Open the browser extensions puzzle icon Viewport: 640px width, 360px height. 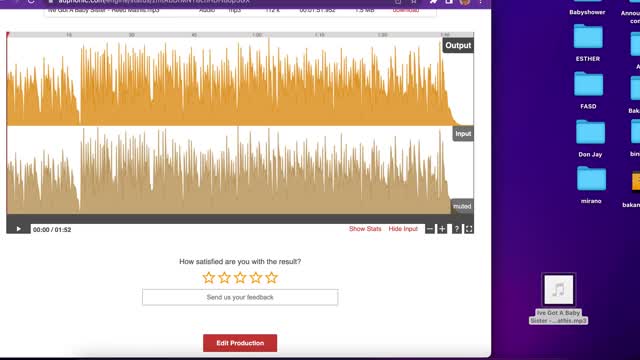(x=433, y=2)
